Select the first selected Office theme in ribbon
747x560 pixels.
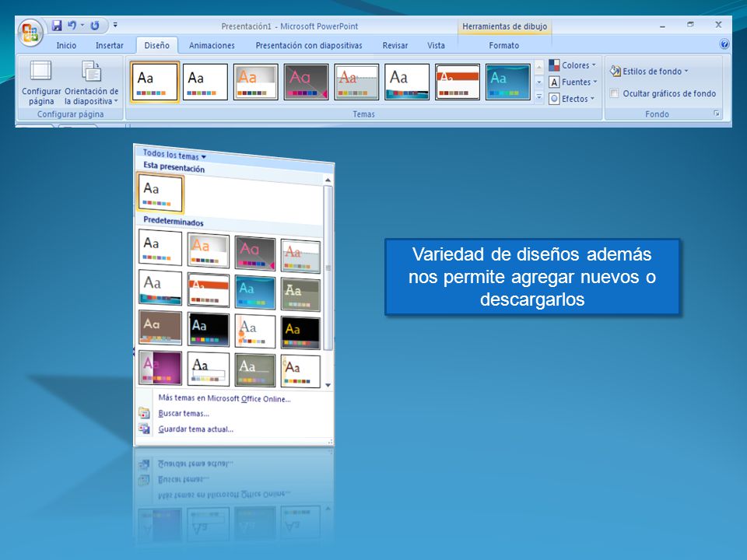(155, 82)
